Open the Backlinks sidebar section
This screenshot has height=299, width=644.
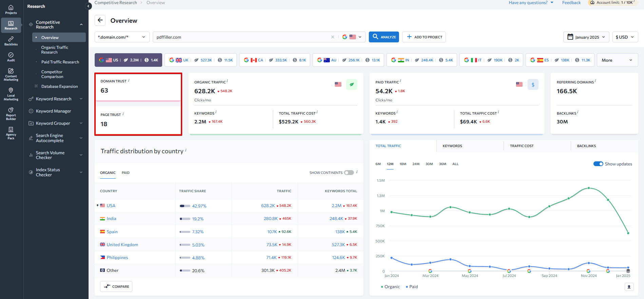point(11,41)
